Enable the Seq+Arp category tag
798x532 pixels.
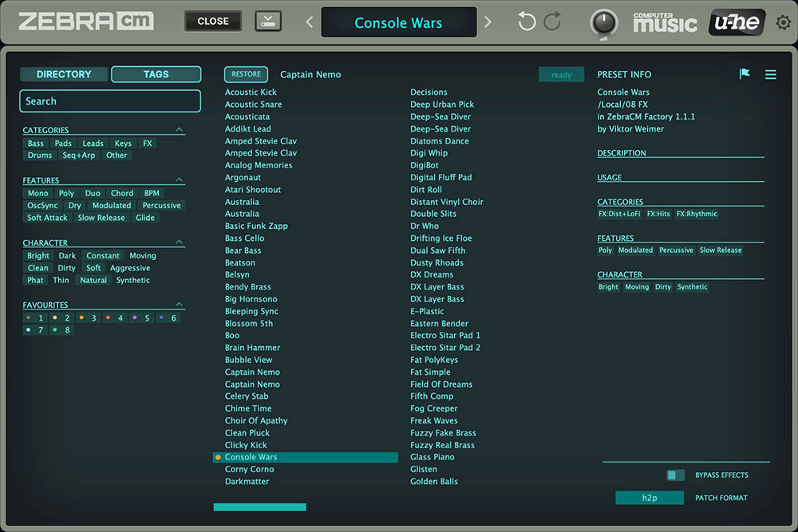(x=79, y=155)
